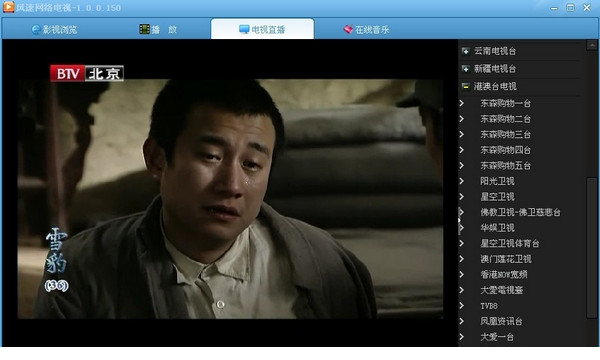Select the 电视直播 tab

tap(262, 29)
